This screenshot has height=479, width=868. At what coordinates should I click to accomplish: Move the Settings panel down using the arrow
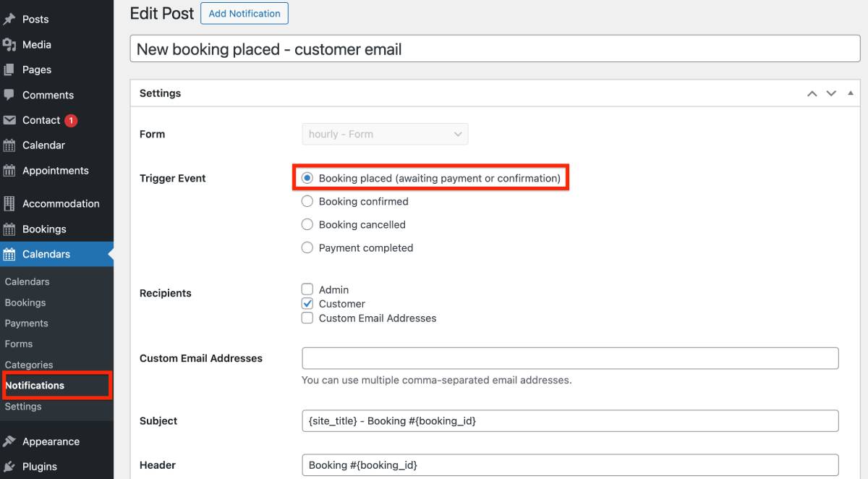(x=831, y=93)
